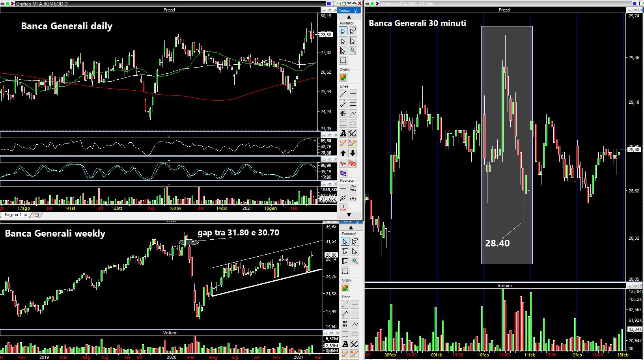Viewport: 644px width, 360px height.
Task: Click the blue square icon in daily window header
Action: (x=329, y=4)
